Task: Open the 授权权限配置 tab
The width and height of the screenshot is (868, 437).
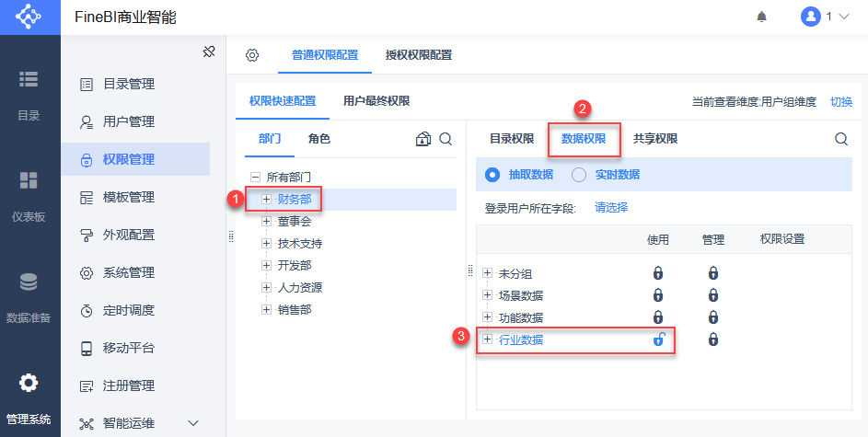Action: point(419,55)
